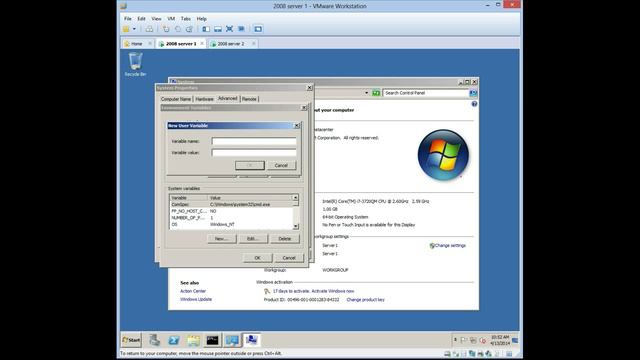This screenshot has height=360, width=640.
Task: Open the Remote tab in System Properties
Action: pos(249,99)
